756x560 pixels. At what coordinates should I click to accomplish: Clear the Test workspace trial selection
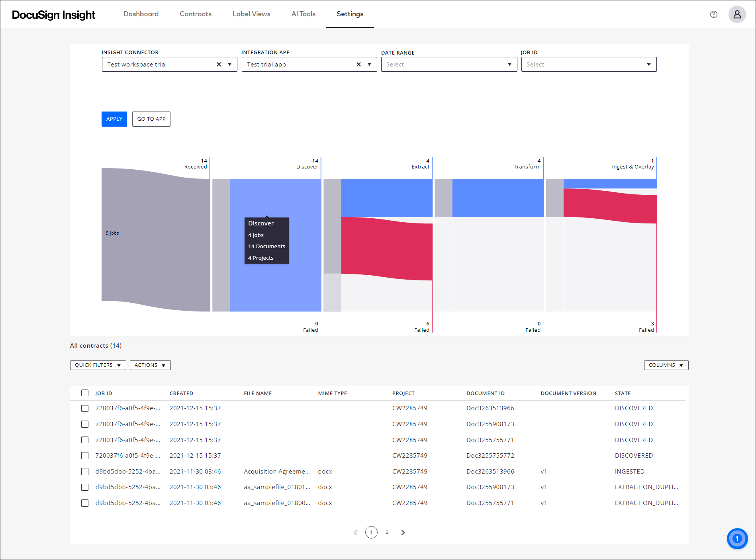219,65
